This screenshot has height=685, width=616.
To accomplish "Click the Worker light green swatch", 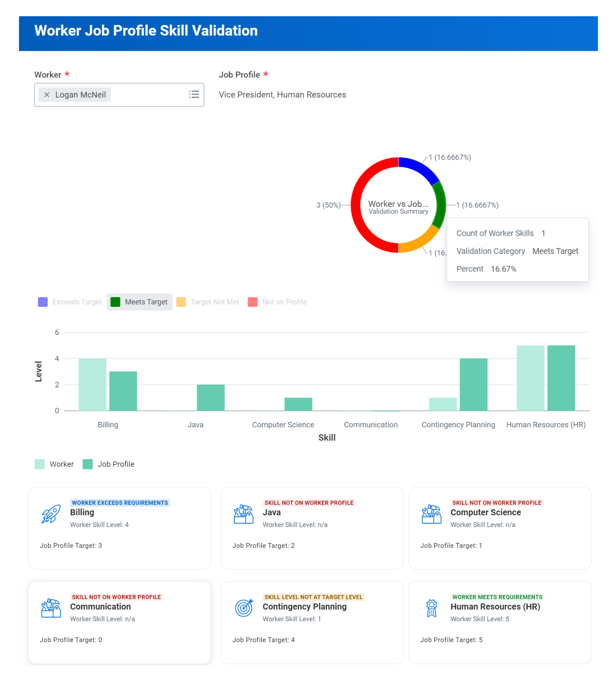I will pos(40,464).
